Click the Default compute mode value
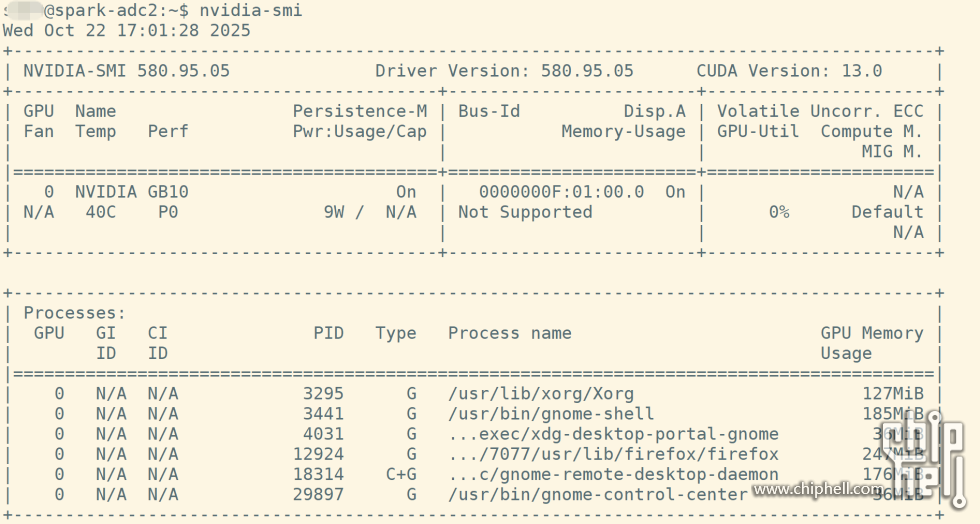This screenshot has height=524, width=980. (887, 212)
